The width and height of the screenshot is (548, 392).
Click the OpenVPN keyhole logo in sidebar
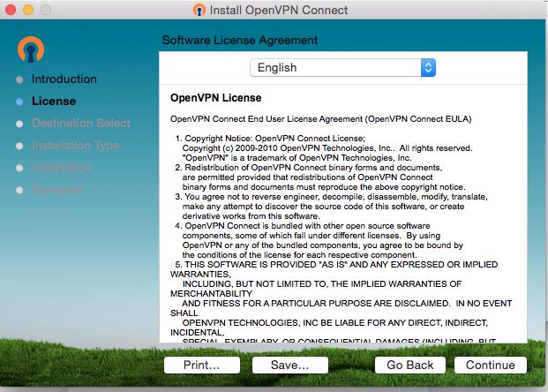31,49
